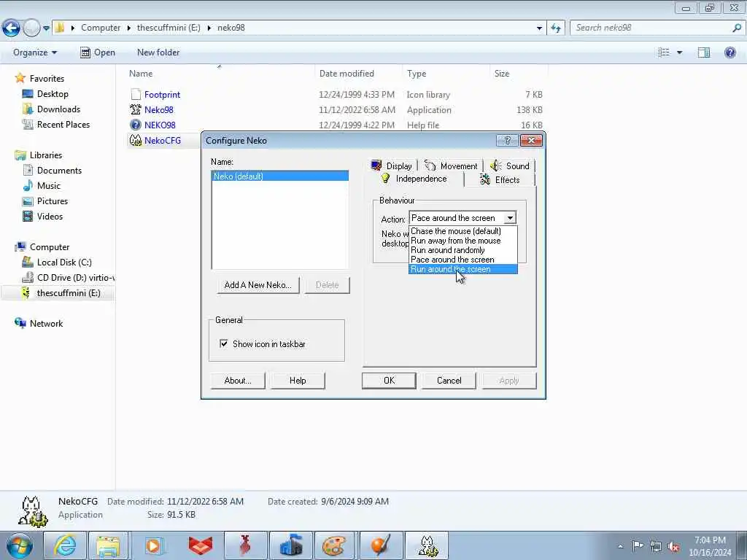
Task: Open the Videos library
Action: pyautogui.click(x=50, y=216)
